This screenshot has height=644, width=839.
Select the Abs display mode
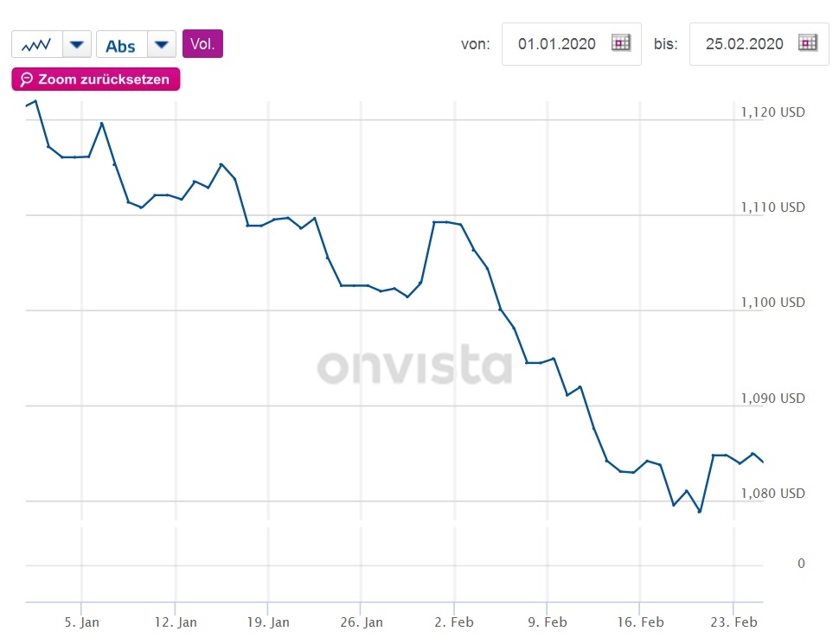click(121, 45)
